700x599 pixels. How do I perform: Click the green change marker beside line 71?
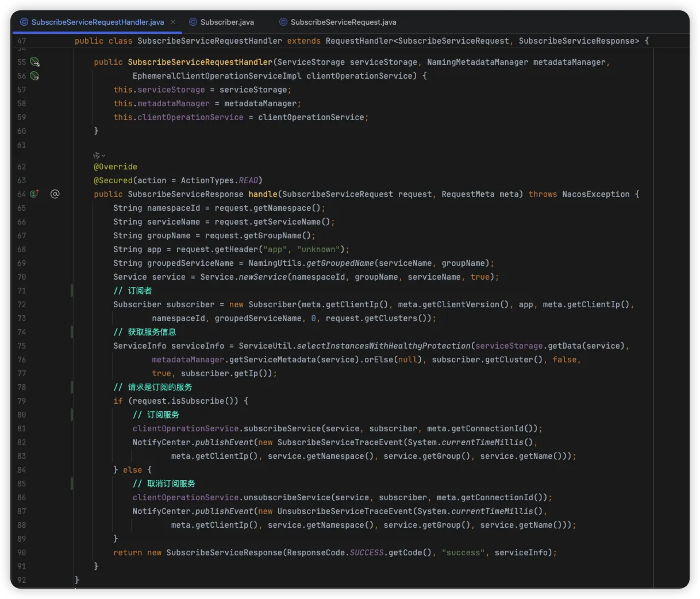[x=72, y=291]
